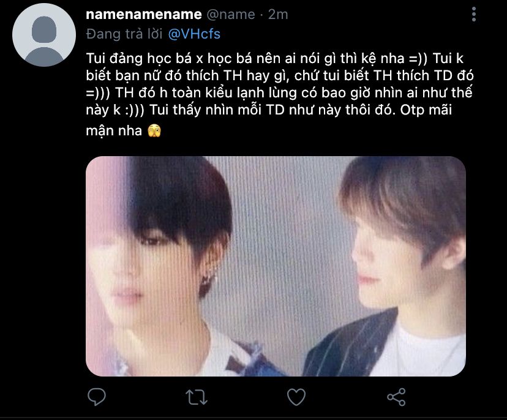Click the reply speech bubble icon

[x=97, y=397]
